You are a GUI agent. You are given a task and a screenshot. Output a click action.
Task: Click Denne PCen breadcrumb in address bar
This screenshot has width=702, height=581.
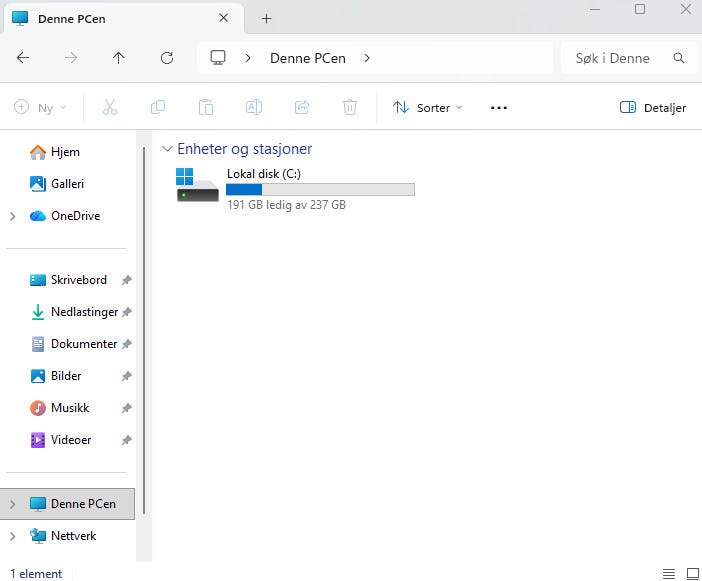pyautogui.click(x=308, y=58)
